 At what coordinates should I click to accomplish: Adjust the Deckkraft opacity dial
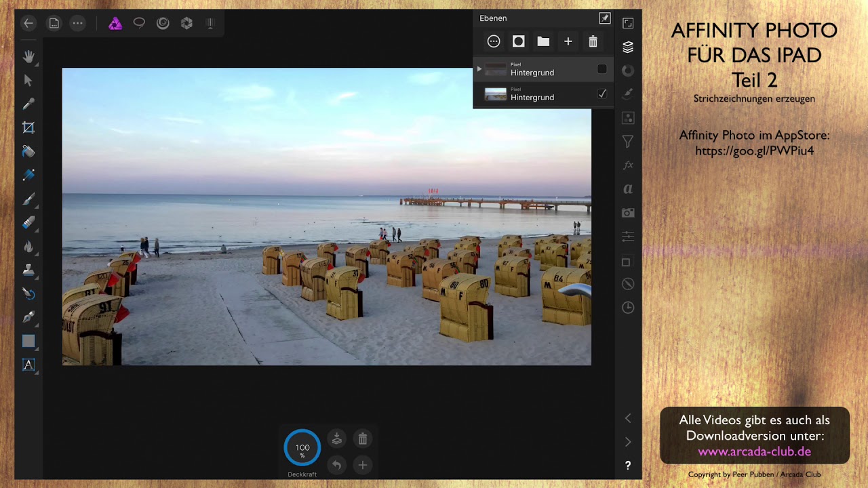302,447
